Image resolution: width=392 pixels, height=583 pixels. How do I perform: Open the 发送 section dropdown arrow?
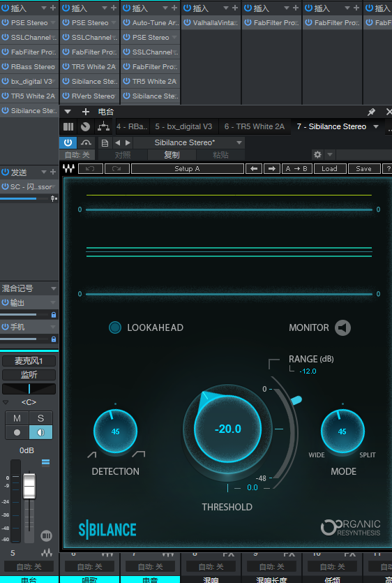[x=44, y=172]
